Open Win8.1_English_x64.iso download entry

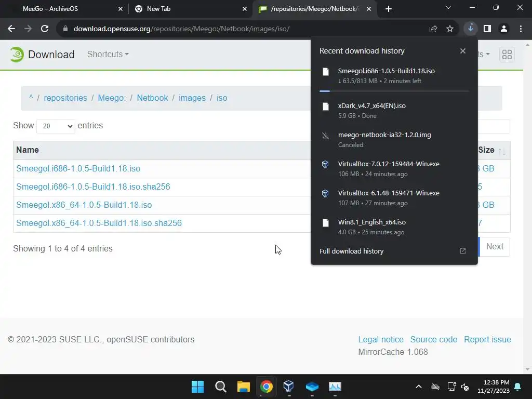coord(394,227)
